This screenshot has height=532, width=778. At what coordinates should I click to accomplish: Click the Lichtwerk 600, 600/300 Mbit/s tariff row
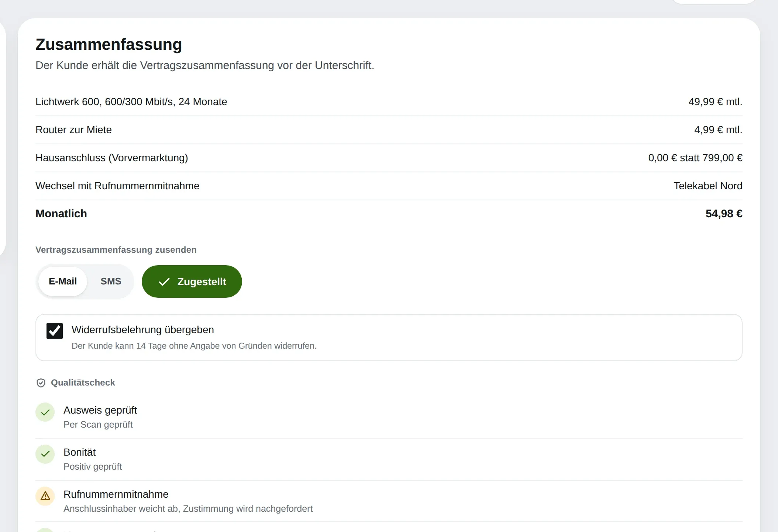[x=389, y=102]
